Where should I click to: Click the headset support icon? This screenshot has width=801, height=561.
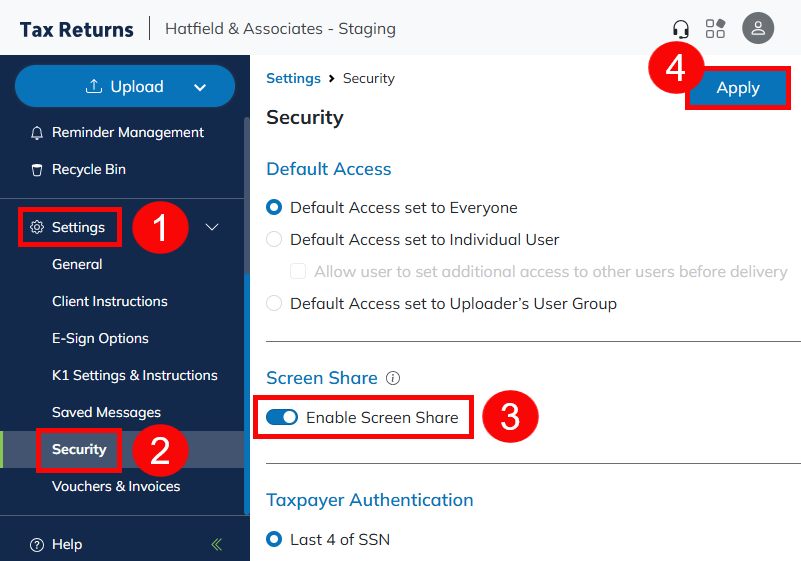point(681,29)
